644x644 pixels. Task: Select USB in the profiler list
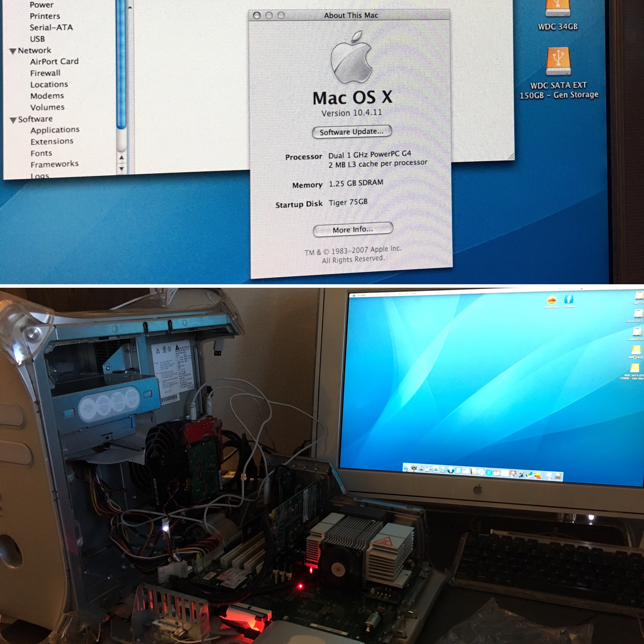[x=37, y=39]
